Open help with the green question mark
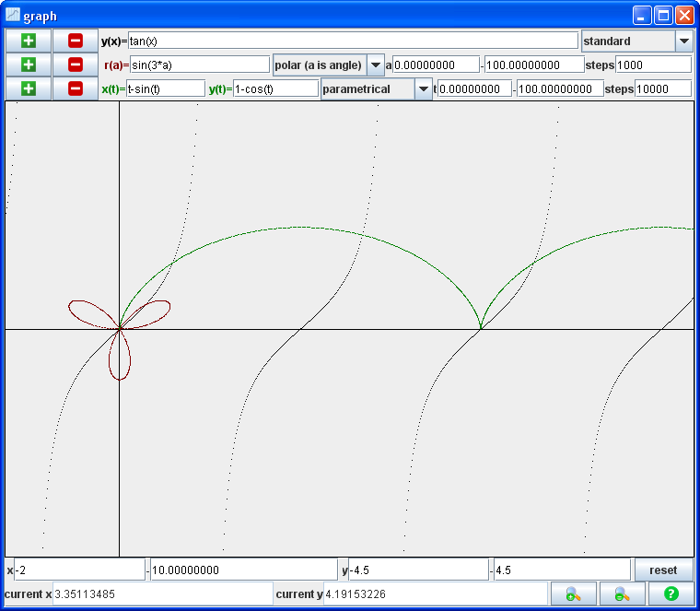The width and height of the screenshot is (700, 611). [x=671, y=593]
